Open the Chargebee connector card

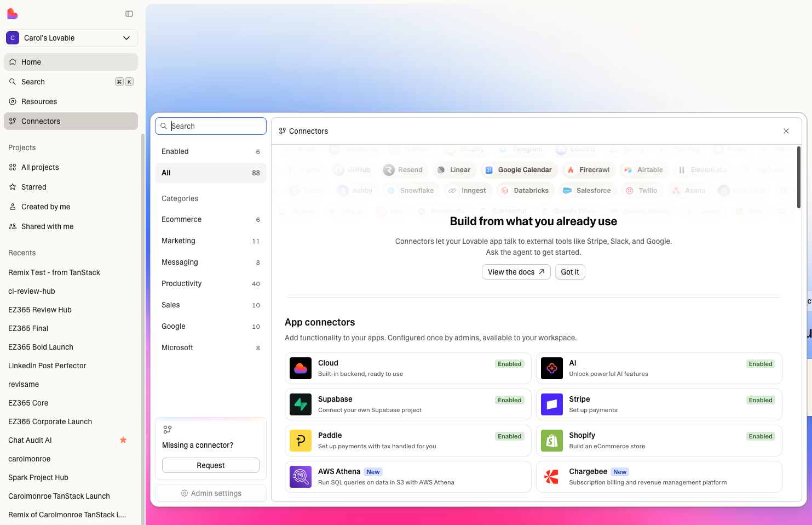[x=659, y=477]
